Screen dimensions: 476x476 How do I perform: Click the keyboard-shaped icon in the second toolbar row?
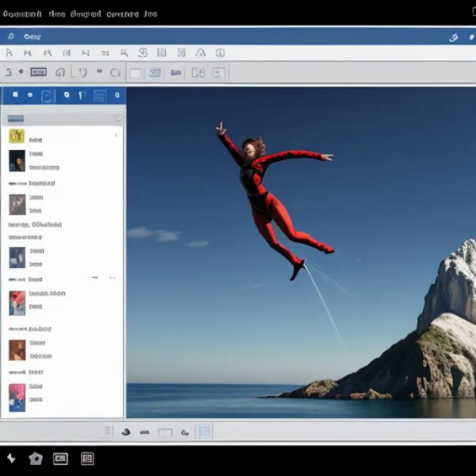[x=38, y=72]
